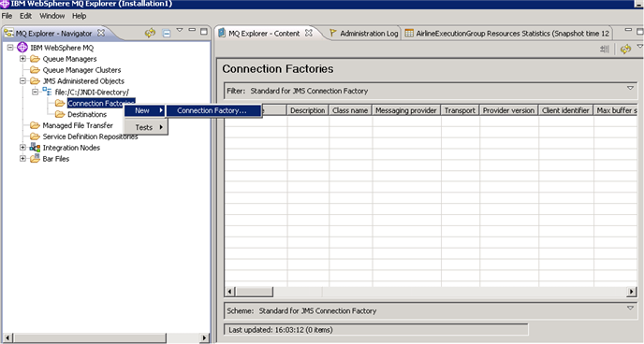Click Navigator horizontal scrollbar right arrow

coord(204,337)
